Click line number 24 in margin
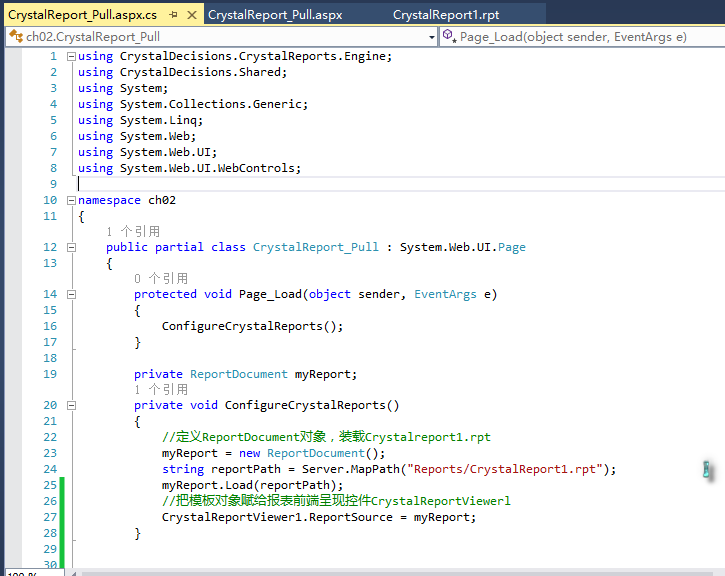Viewport: 725px width, 576px height. coord(50,469)
